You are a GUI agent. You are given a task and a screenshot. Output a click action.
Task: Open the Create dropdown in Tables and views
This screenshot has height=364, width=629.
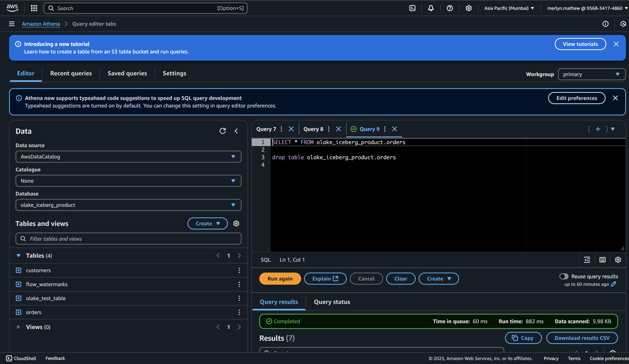(208, 223)
